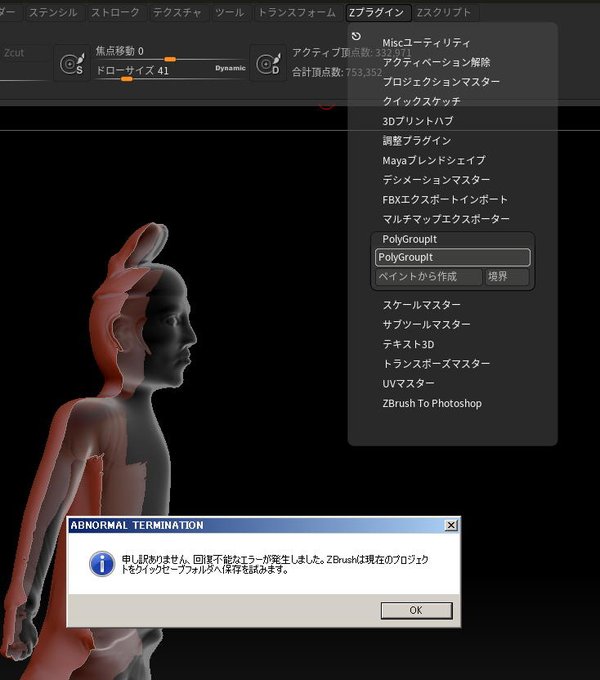The width and height of the screenshot is (600, 680).
Task: Click the ペイントから作成 button
Action: click(428, 277)
